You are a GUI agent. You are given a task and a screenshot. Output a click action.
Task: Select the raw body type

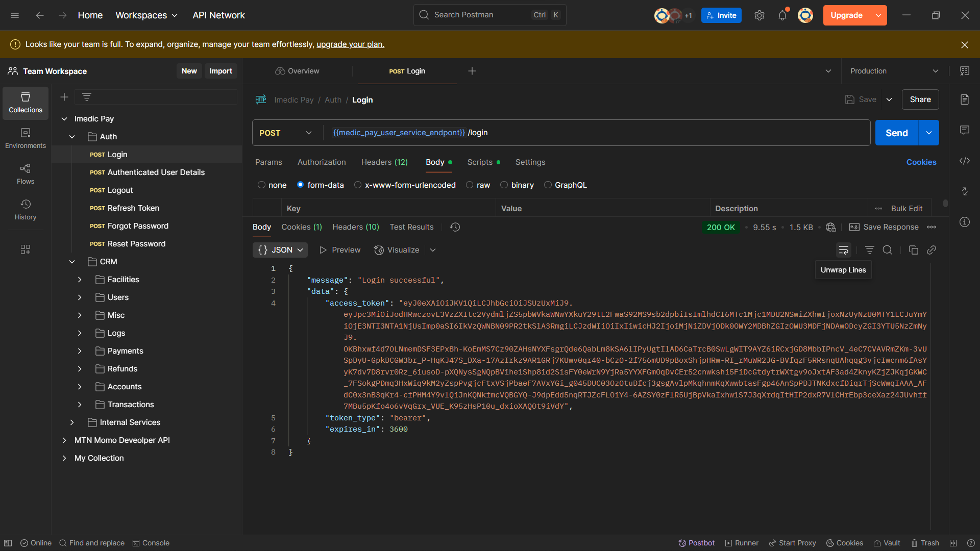click(x=470, y=185)
